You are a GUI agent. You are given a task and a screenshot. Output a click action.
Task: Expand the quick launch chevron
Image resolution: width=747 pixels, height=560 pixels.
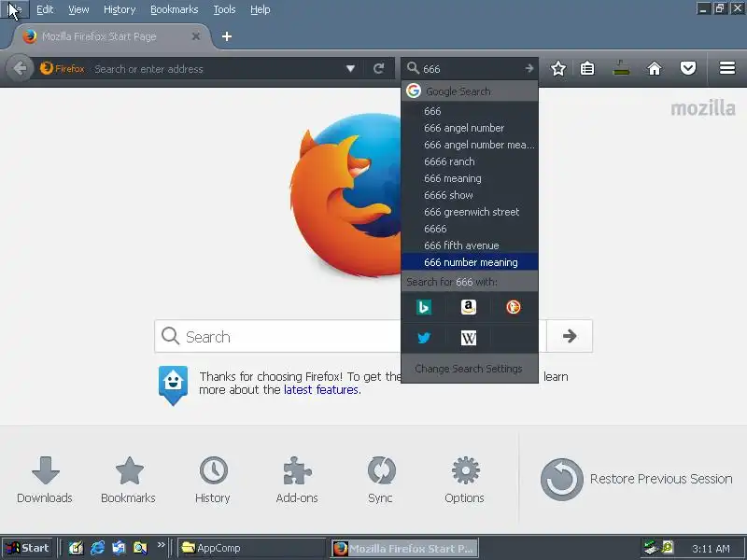click(x=161, y=545)
